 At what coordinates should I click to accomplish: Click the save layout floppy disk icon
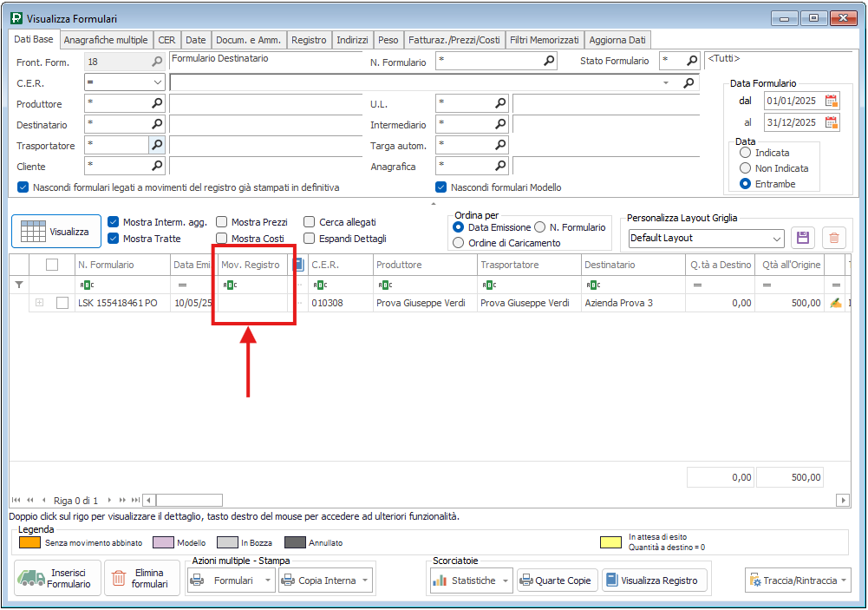[x=802, y=238]
